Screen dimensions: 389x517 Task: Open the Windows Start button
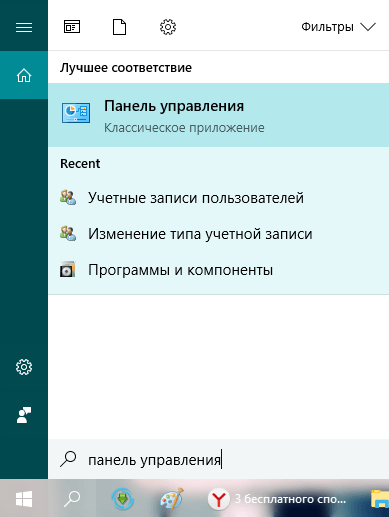pyautogui.click(x=24, y=499)
